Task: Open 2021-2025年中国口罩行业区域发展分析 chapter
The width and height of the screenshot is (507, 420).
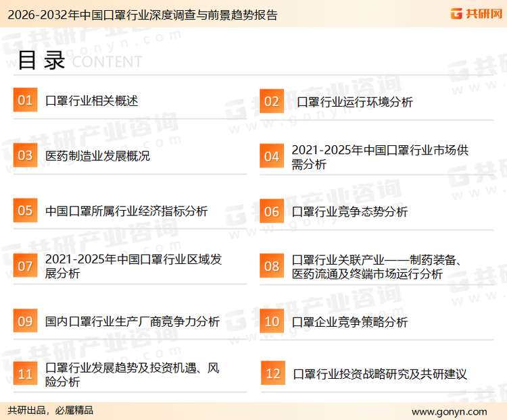Action: [133, 266]
